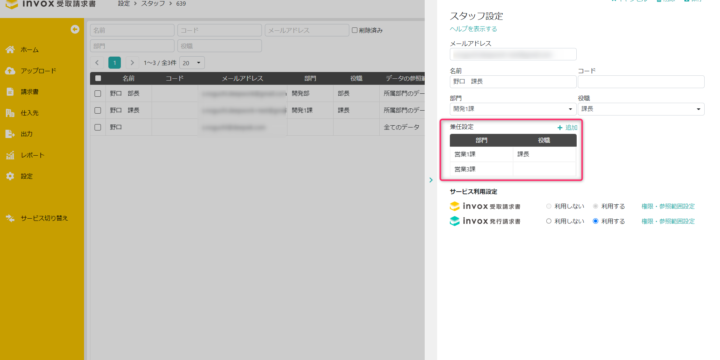This screenshot has height=360, width=720.
Task: Open the 役職 dropdown showing 課長
Action: click(x=641, y=109)
